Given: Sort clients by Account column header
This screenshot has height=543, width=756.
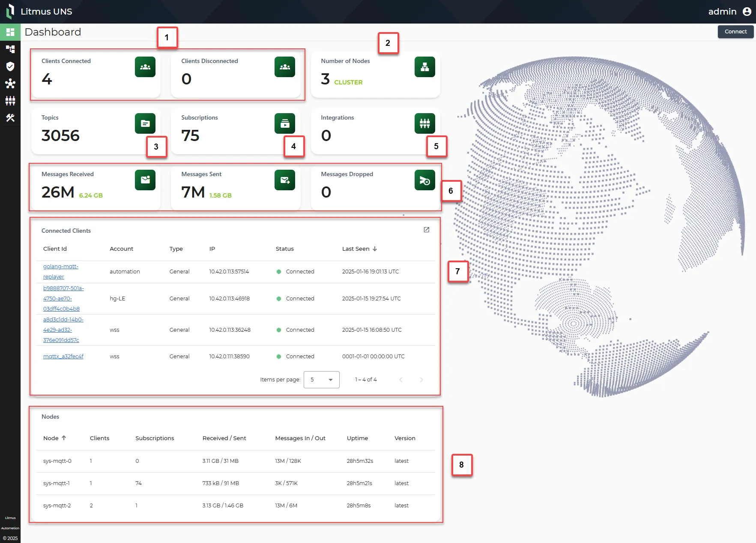Looking at the screenshot, I should (x=121, y=249).
